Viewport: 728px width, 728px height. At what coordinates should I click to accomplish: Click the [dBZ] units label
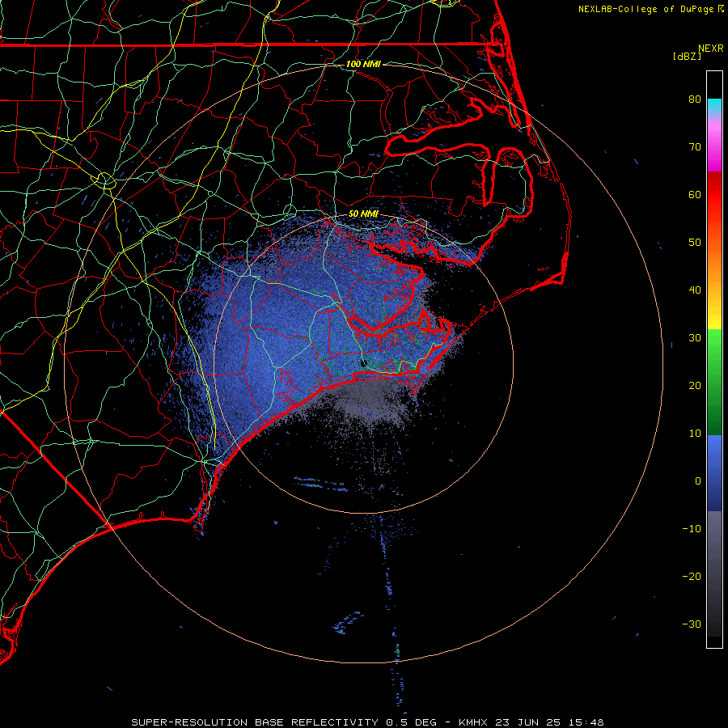[687, 57]
